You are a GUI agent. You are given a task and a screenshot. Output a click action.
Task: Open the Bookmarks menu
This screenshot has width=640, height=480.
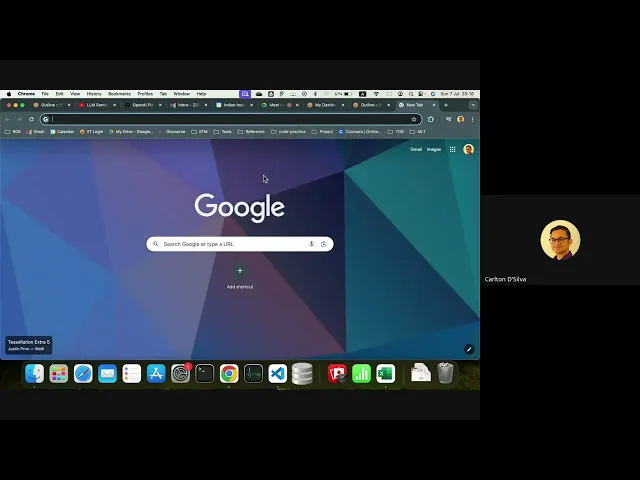119,94
